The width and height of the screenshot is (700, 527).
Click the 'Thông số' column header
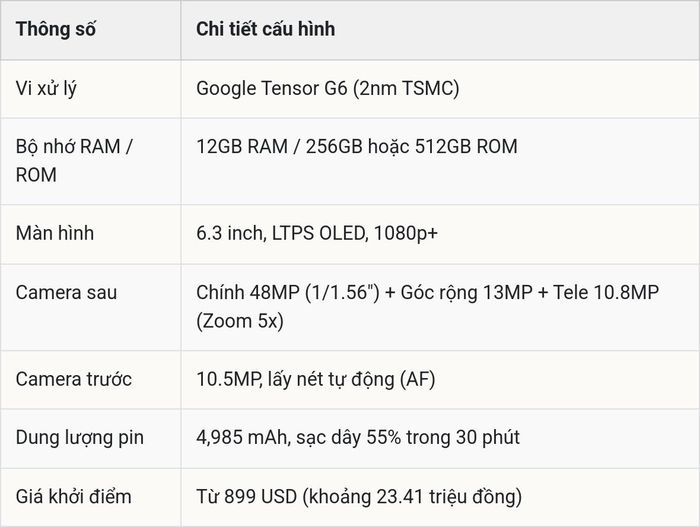[55, 29]
